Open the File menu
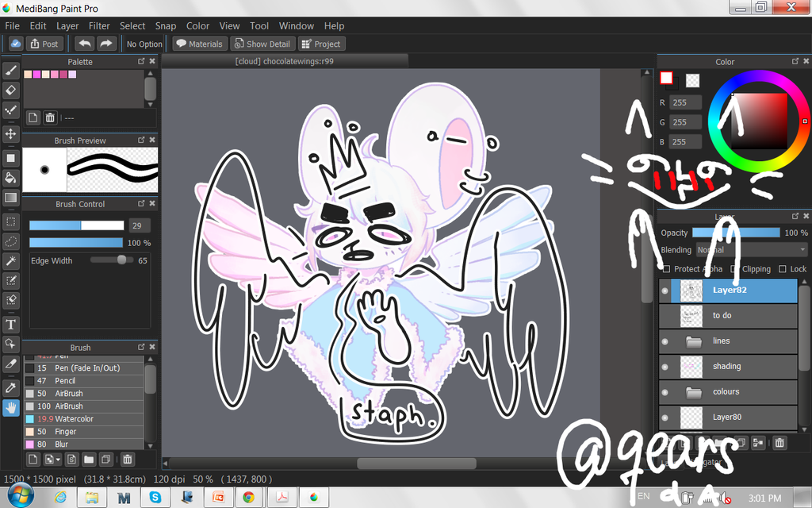Viewport: 812px width, 508px height. (x=12, y=26)
